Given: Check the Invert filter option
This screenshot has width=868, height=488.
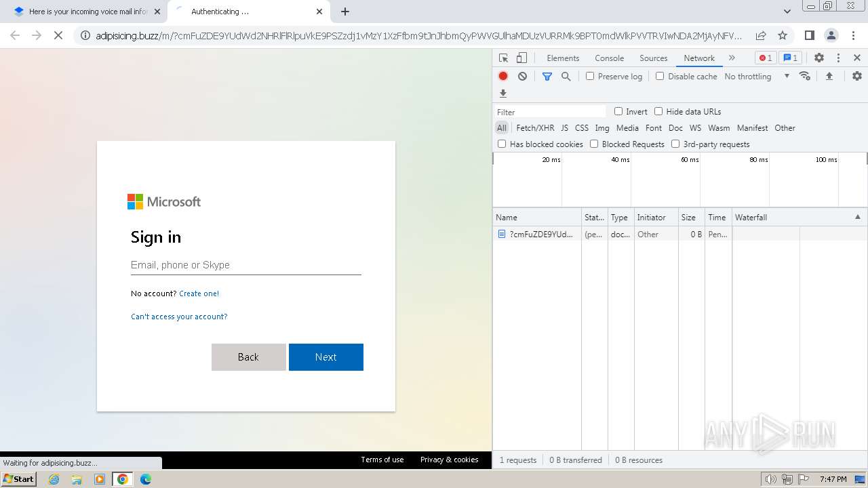Looking at the screenshot, I should click(618, 111).
